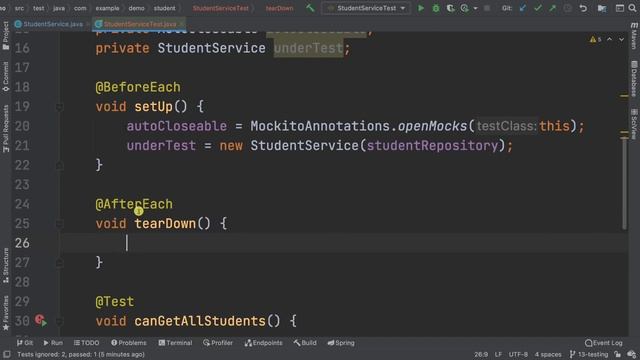640x360 pixels.
Task: Change UTF-8 file encoding in status bar
Action: pyautogui.click(x=518, y=354)
